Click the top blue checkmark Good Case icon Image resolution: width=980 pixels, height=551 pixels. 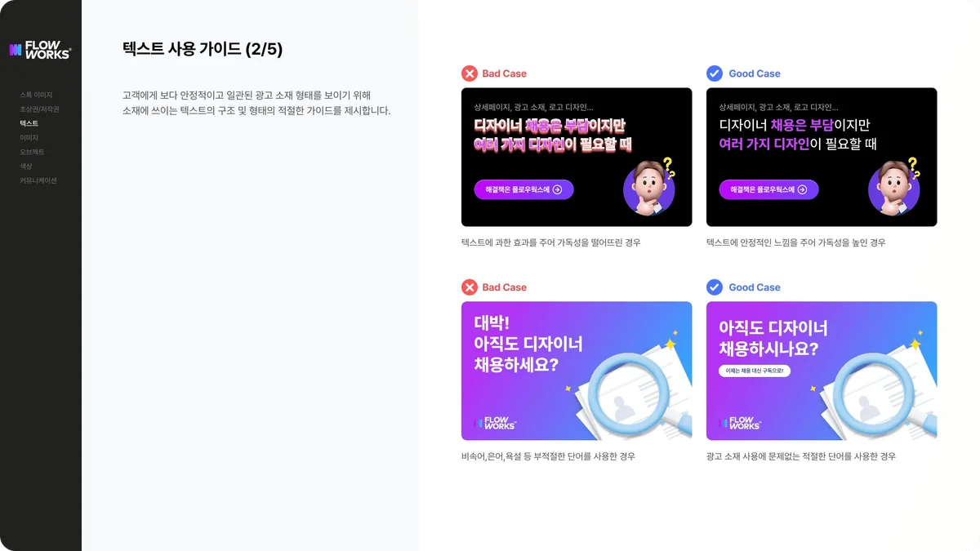715,73
